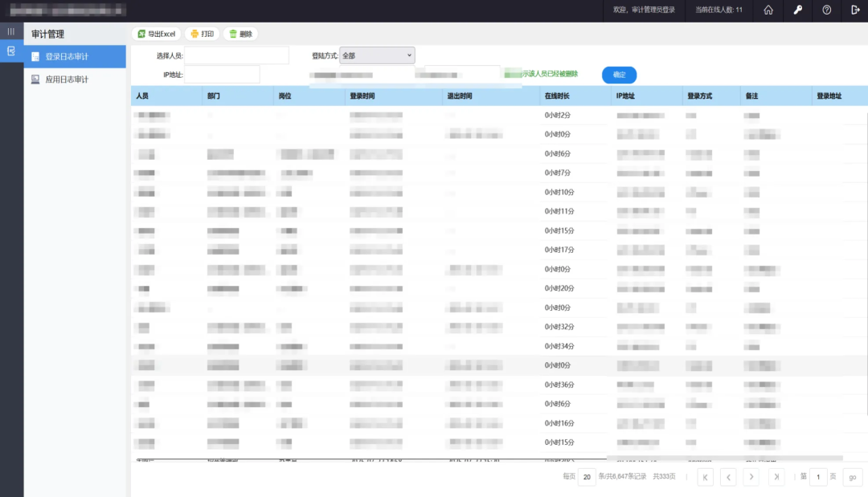868x497 pixels.
Task: Jump to last page with >| icon
Action: coord(776,477)
